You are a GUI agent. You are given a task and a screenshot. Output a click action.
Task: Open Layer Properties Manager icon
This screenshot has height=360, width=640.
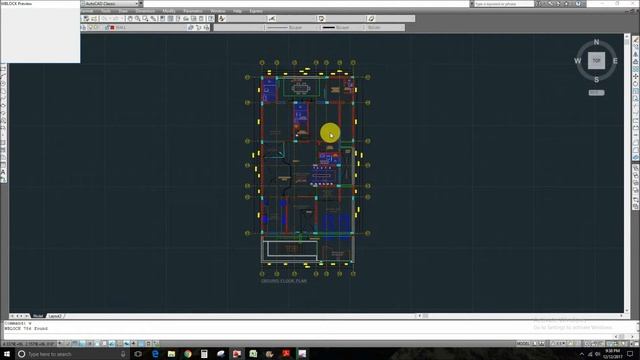point(83,27)
